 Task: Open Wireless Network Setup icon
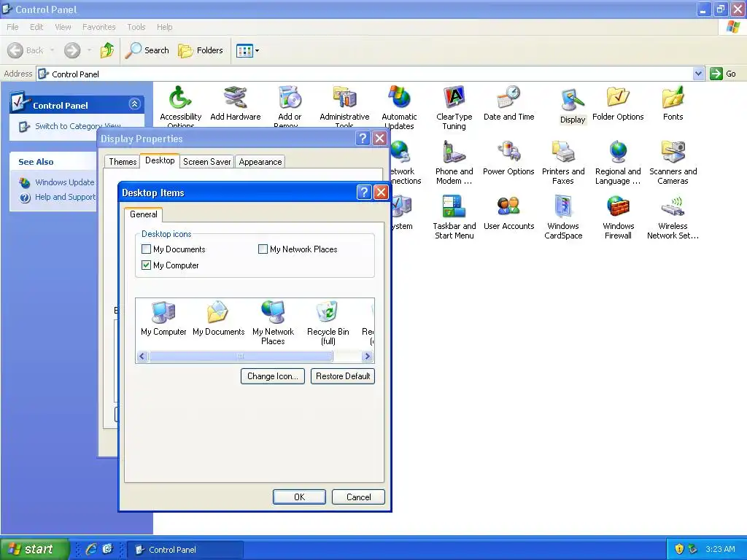coord(673,217)
